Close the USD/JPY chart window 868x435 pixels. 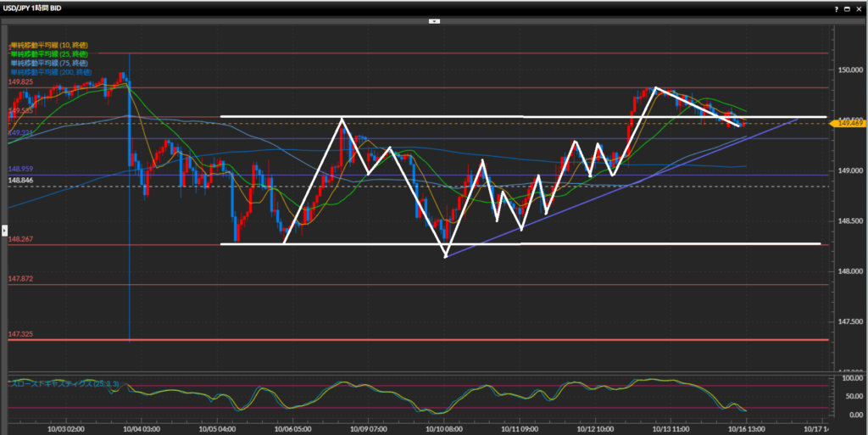(x=859, y=8)
